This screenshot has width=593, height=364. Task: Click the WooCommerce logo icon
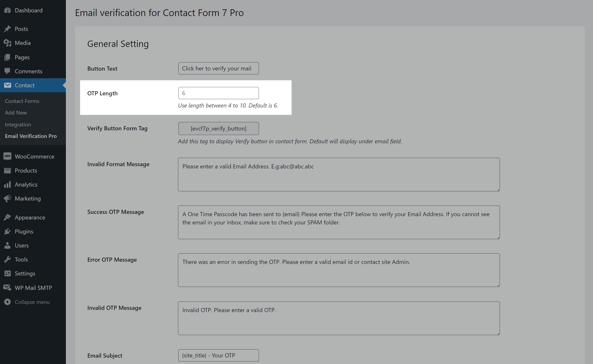7,156
